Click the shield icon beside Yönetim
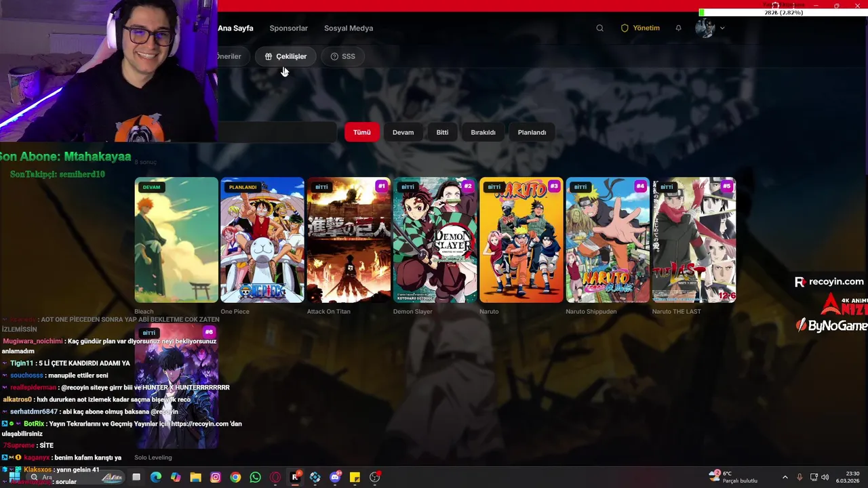The height and width of the screenshot is (488, 868). pos(625,28)
